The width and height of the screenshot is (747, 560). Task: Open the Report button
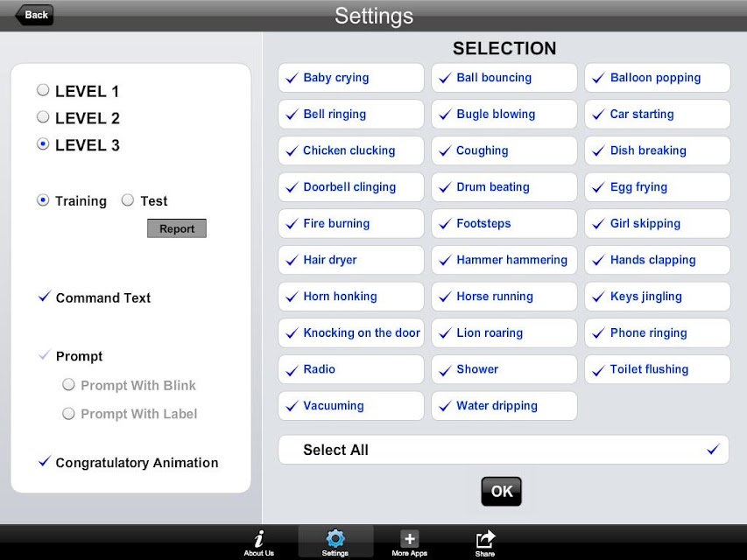177,228
